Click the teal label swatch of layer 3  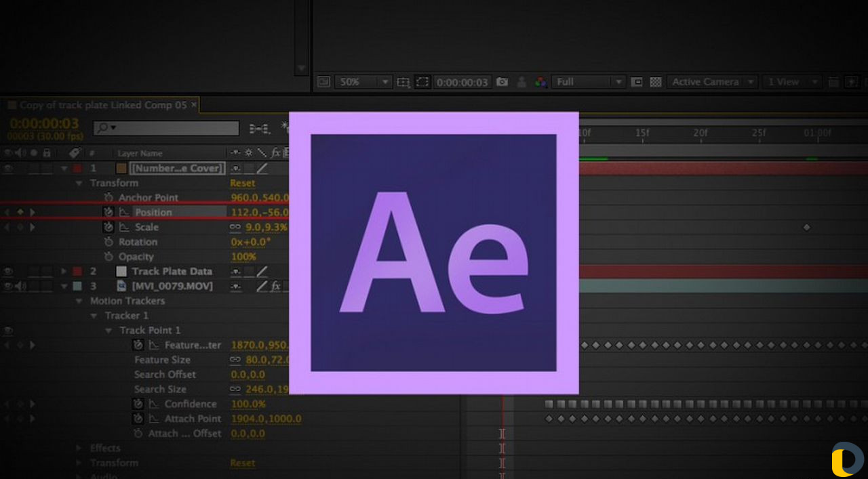point(77,287)
